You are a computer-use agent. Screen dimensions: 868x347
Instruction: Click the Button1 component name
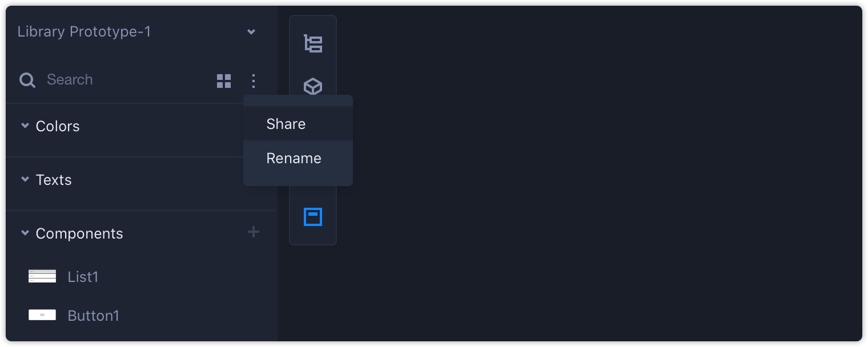point(93,316)
